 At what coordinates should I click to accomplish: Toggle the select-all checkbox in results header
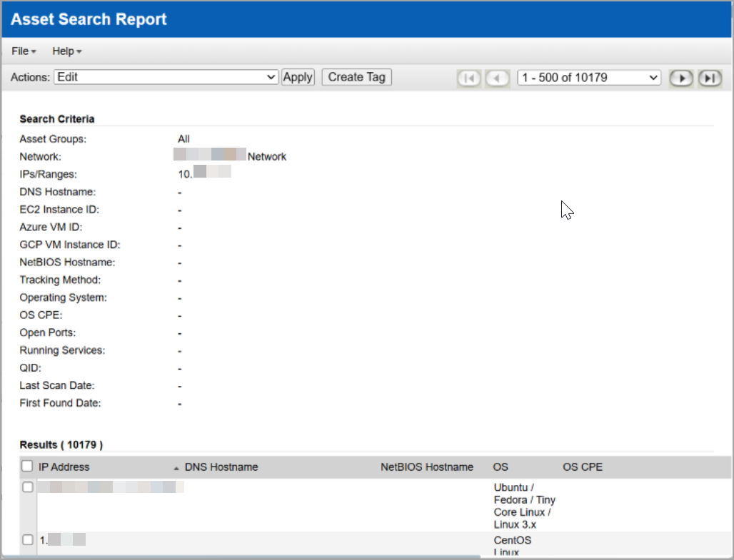click(26, 466)
